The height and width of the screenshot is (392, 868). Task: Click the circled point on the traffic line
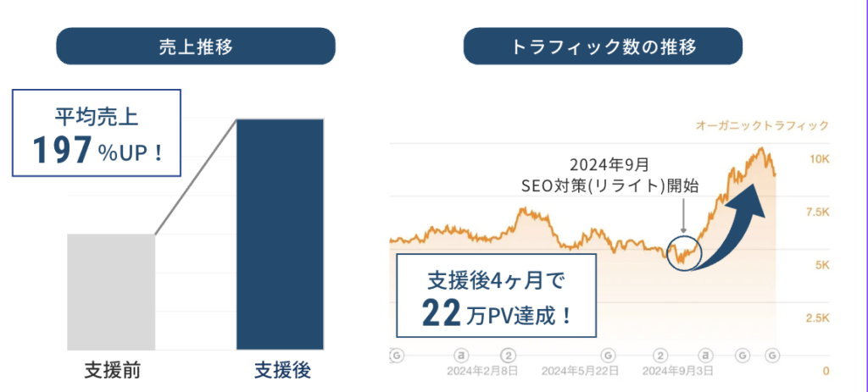[682, 252]
